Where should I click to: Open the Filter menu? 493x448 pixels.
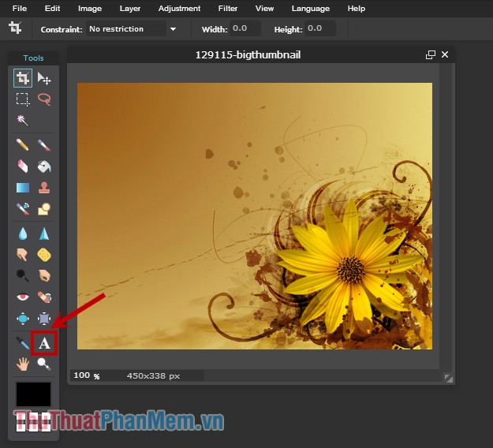[228, 8]
